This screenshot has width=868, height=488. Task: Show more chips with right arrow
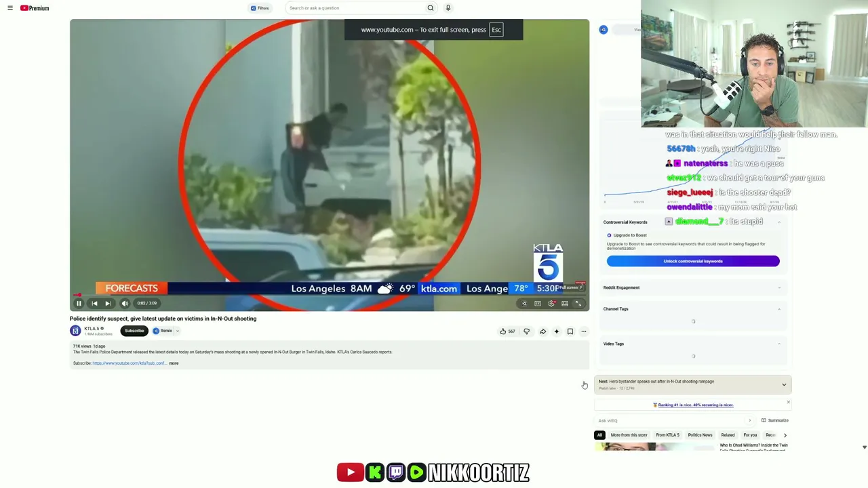click(785, 435)
